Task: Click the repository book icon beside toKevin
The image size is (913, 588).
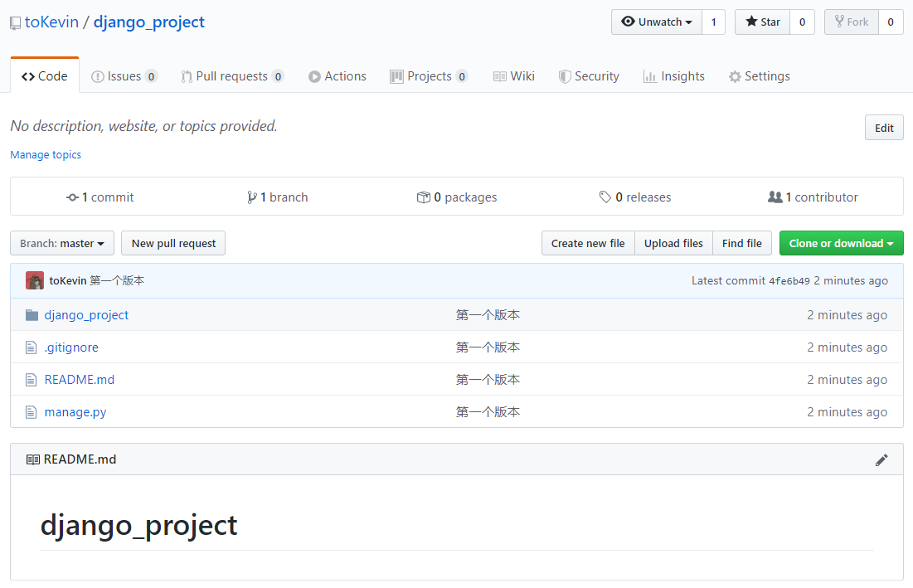Action: point(16,23)
